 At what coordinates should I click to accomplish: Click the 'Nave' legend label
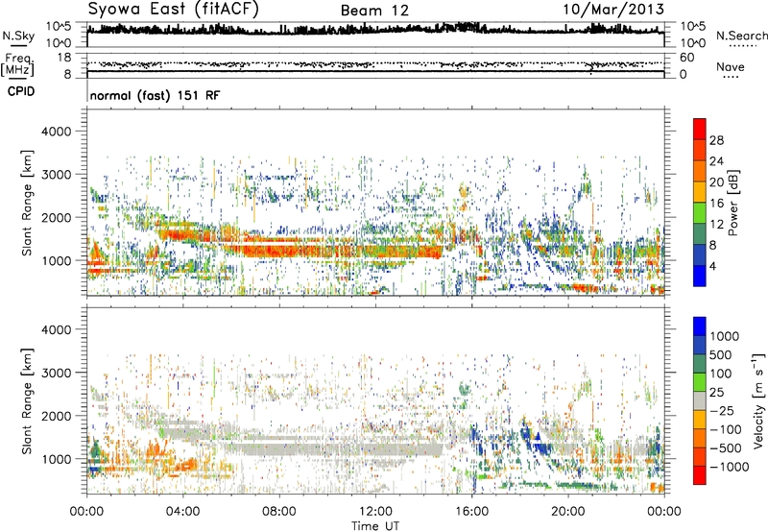[x=730, y=66]
